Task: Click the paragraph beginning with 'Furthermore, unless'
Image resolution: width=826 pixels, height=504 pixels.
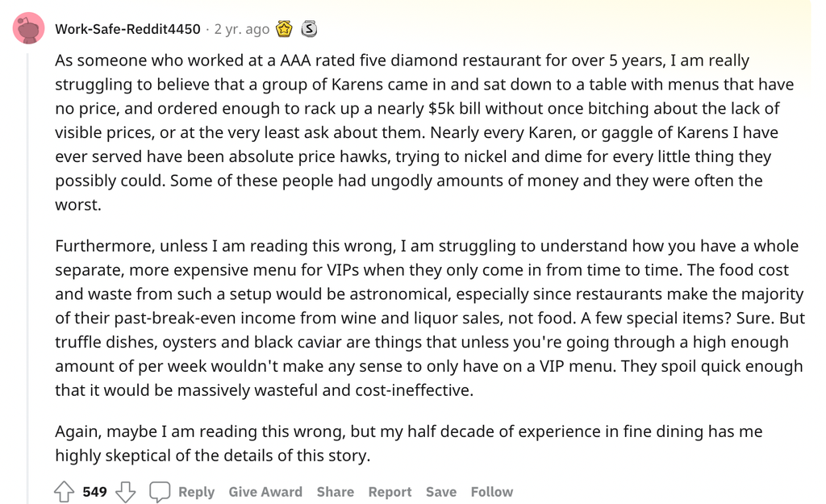Action: click(x=430, y=318)
